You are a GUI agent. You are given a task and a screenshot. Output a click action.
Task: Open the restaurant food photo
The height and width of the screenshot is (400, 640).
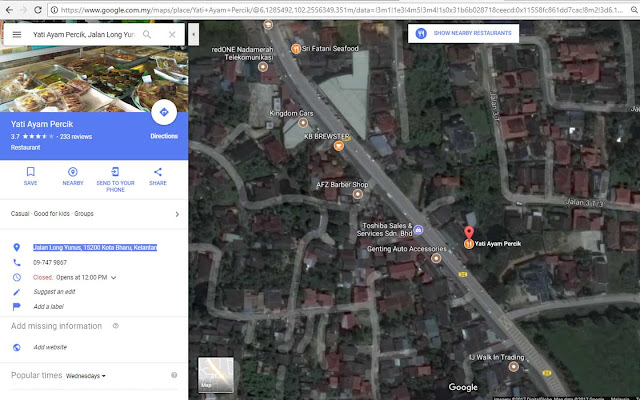(x=94, y=79)
